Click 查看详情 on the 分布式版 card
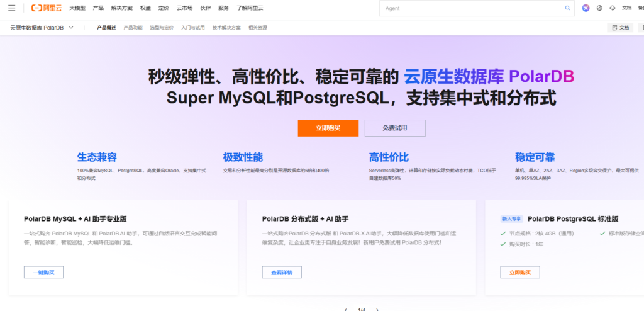 (282, 273)
